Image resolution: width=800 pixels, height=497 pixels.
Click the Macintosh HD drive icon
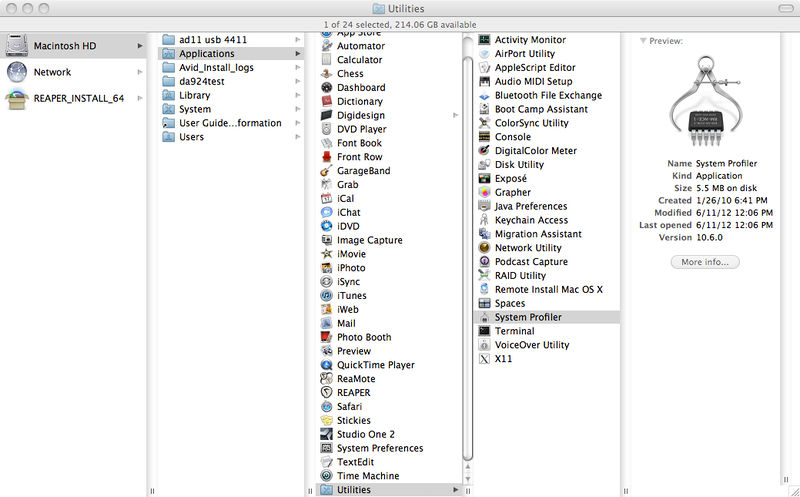[x=17, y=45]
